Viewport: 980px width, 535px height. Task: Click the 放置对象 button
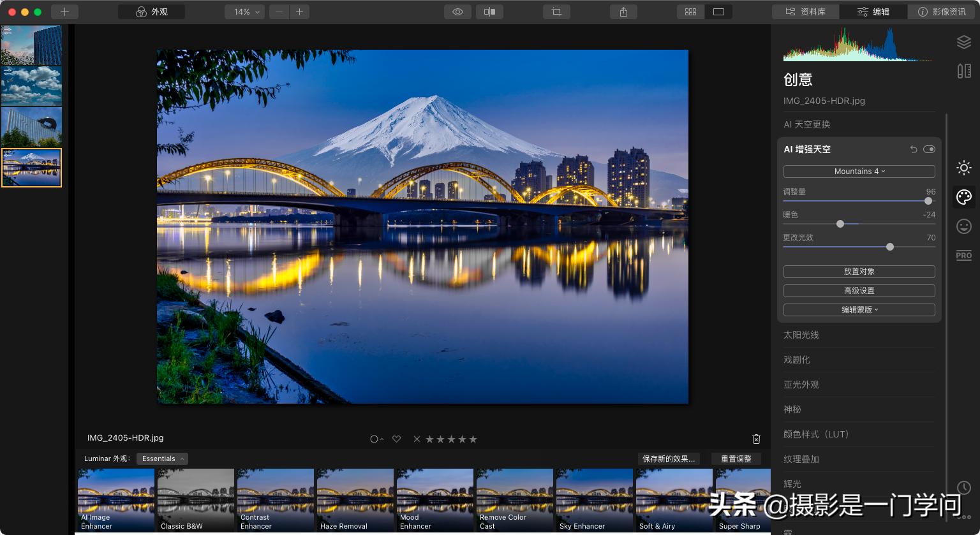point(859,272)
